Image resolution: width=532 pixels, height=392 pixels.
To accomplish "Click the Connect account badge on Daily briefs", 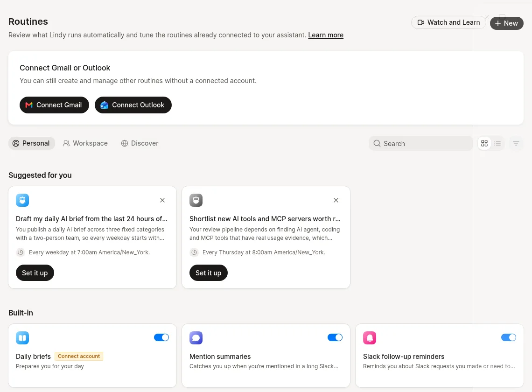I will click(x=79, y=356).
